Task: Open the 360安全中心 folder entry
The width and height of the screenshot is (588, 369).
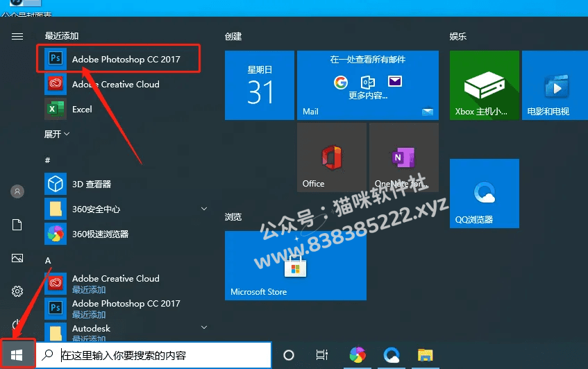Action: (126, 209)
